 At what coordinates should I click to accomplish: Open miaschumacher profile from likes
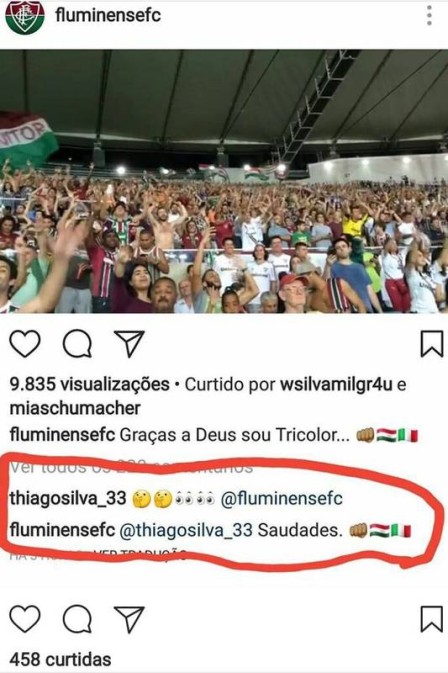click(x=75, y=408)
